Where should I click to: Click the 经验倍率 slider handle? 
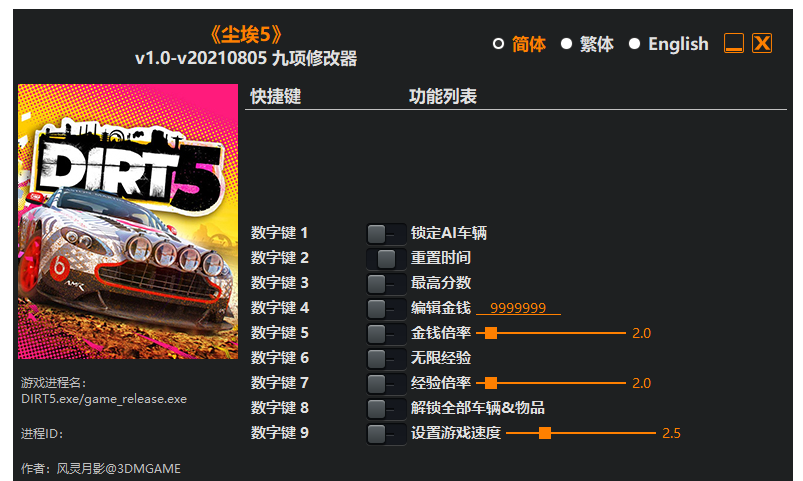tap(491, 383)
